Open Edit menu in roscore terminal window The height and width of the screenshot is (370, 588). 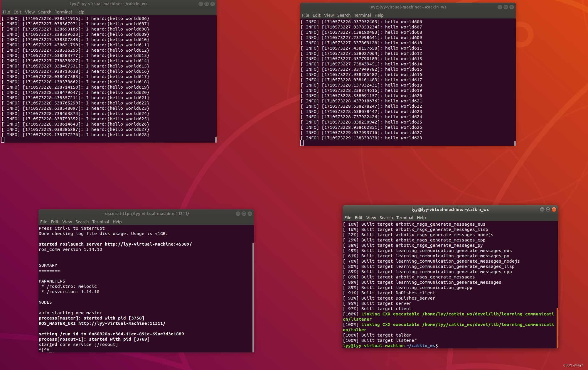pos(55,222)
